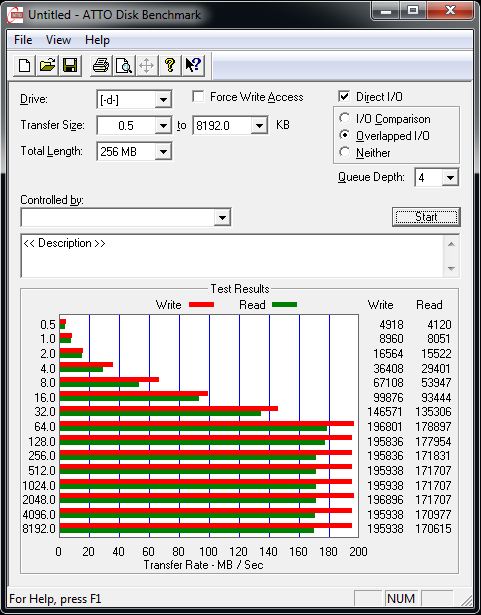Save results with the floppy disk icon

70,65
